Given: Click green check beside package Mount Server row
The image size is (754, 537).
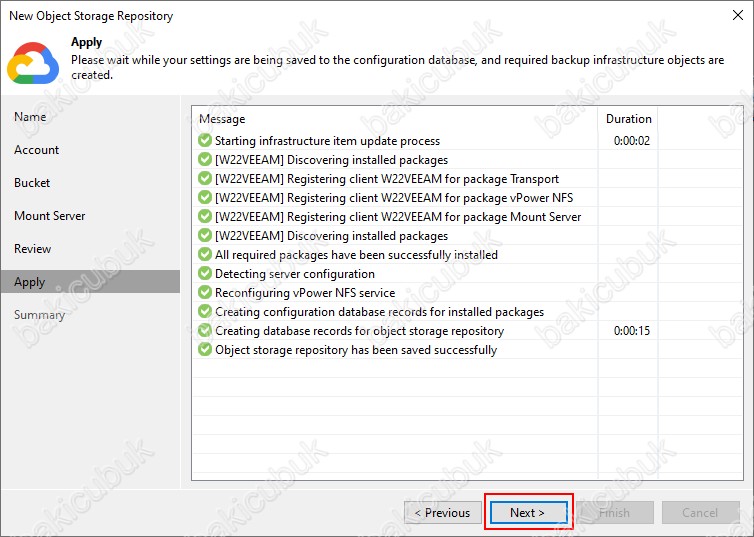Looking at the screenshot, I should coord(205,216).
